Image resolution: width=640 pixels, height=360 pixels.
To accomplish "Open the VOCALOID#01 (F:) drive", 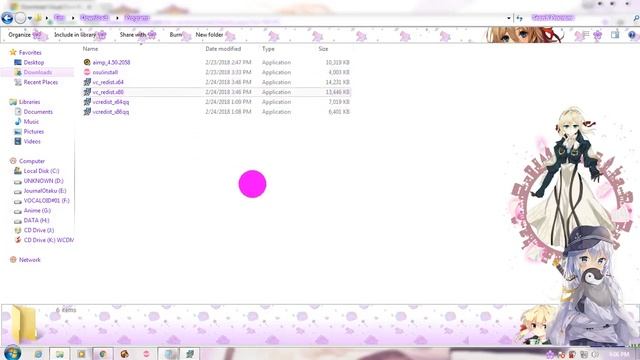I will pyautogui.click(x=47, y=200).
